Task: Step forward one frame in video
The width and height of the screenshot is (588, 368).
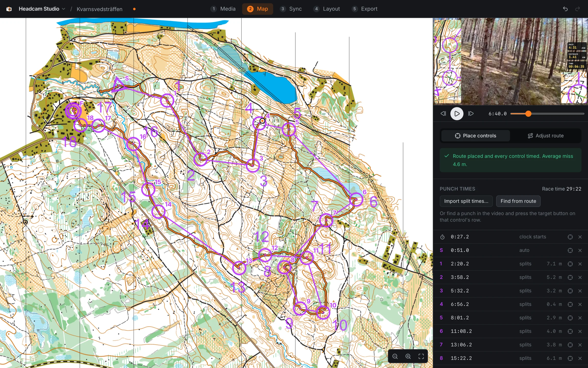Action: 471,114
